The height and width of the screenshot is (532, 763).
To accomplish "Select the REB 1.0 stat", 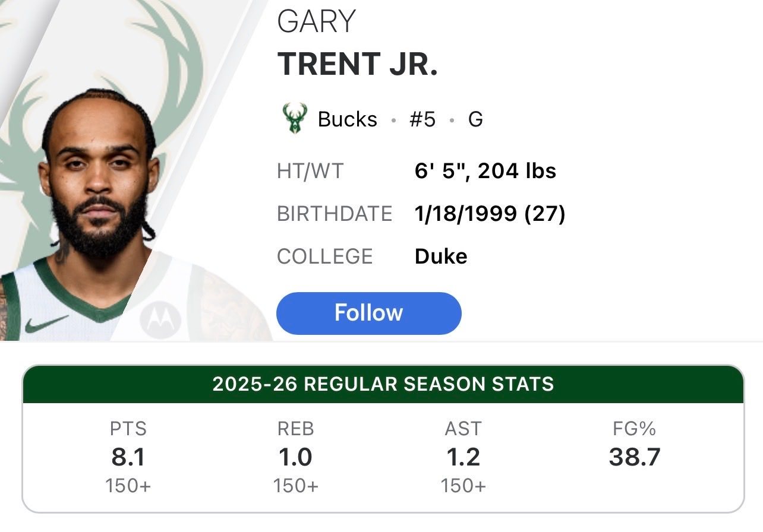I will [x=296, y=457].
